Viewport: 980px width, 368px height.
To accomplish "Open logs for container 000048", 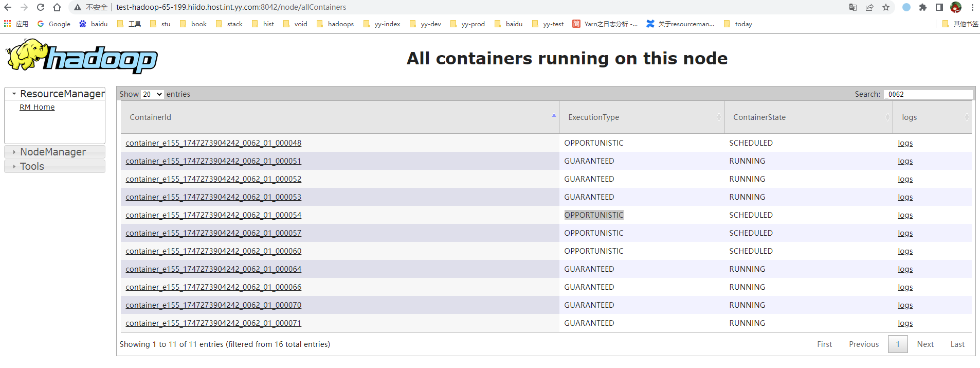I will click(905, 143).
